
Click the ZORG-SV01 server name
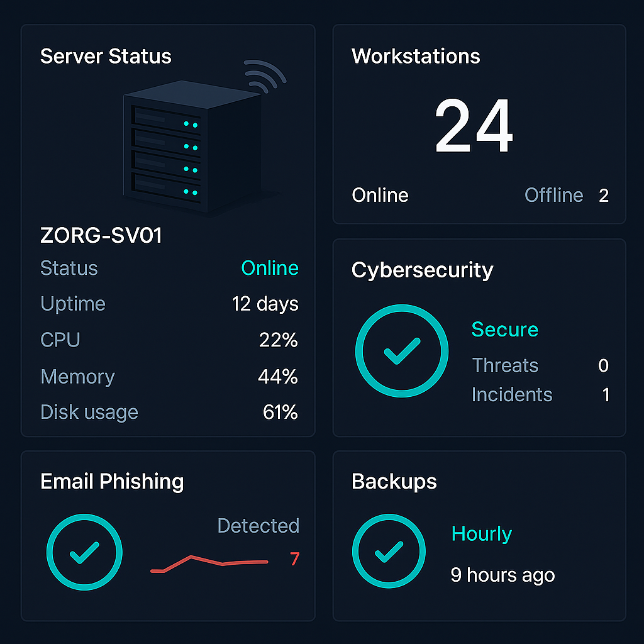point(101,235)
